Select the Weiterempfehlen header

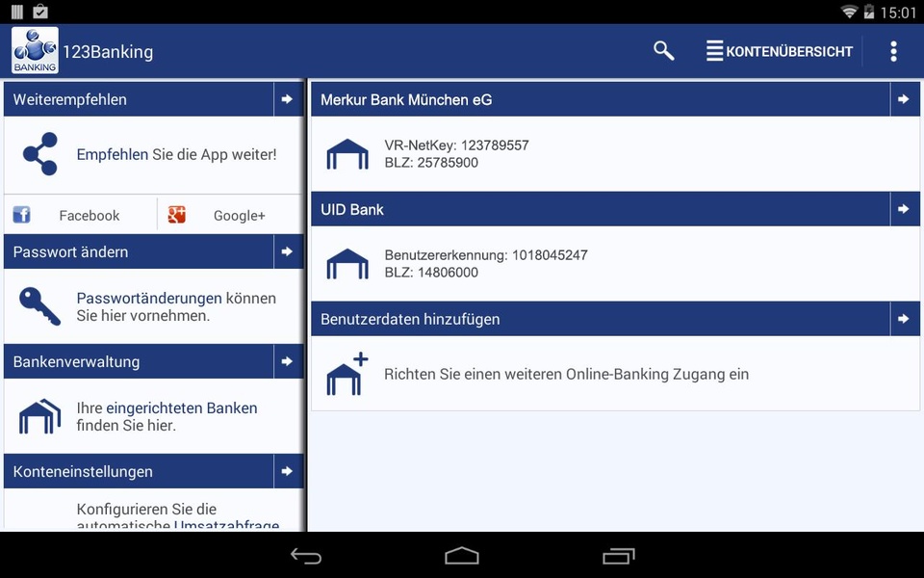pyautogui.click(x=139, y=99)
